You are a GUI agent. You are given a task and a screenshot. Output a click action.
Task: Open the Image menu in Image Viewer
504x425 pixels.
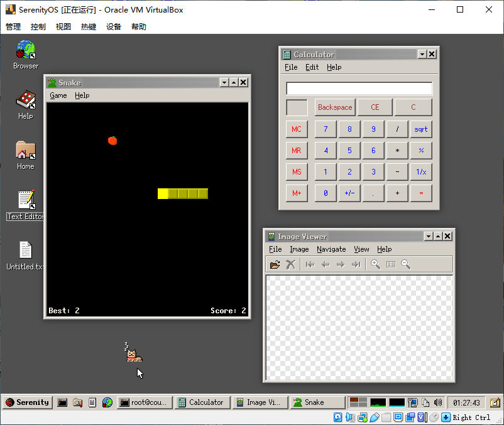(x=299, y=249)
